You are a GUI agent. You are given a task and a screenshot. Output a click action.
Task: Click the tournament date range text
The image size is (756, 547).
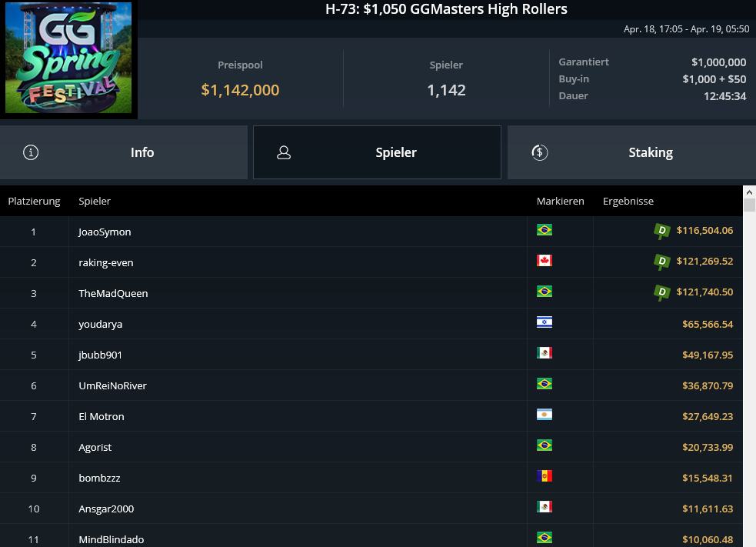687,29
